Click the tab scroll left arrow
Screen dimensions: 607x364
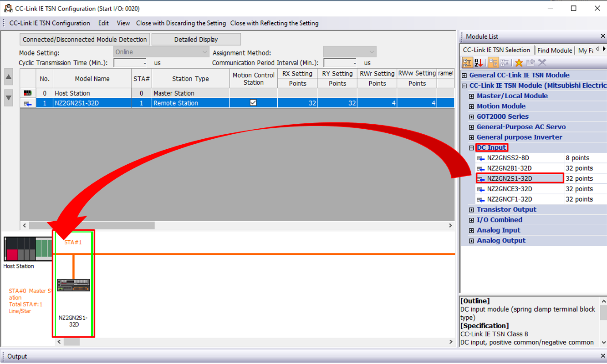click(x=597, y=49)
